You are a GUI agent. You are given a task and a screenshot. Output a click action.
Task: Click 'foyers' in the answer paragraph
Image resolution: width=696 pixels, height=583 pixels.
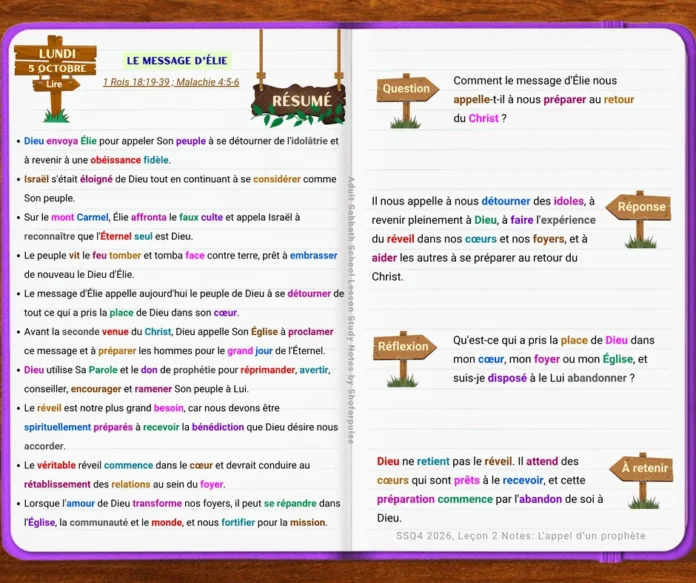549,239
